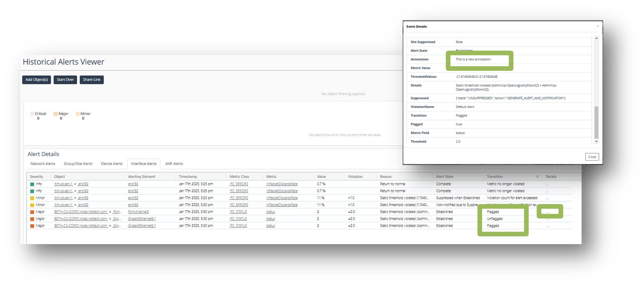Click scroll down arrow in Event Details
644x285 pixels.
[596, 141]
